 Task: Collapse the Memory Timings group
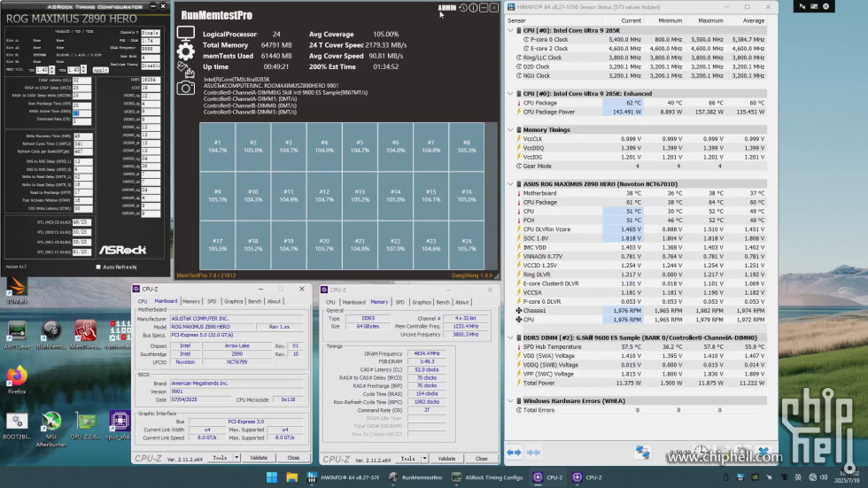point(510,129)
